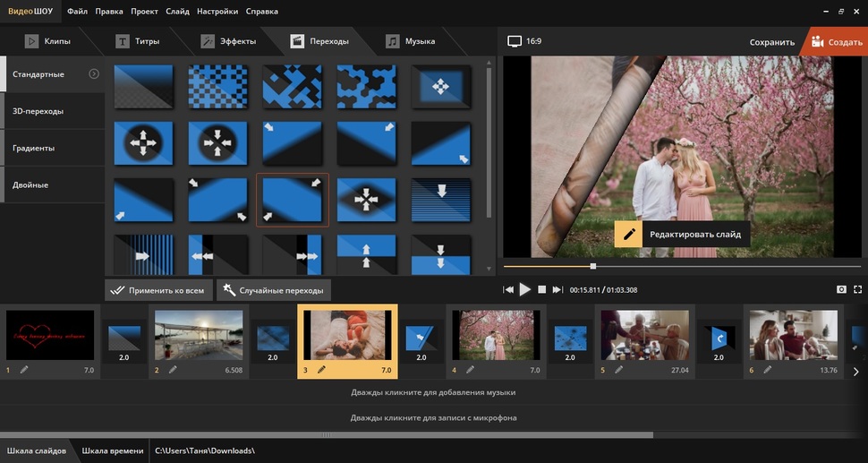Choose the diamond closing inward transition
This screenshot has height=463, width=868.
366,200
